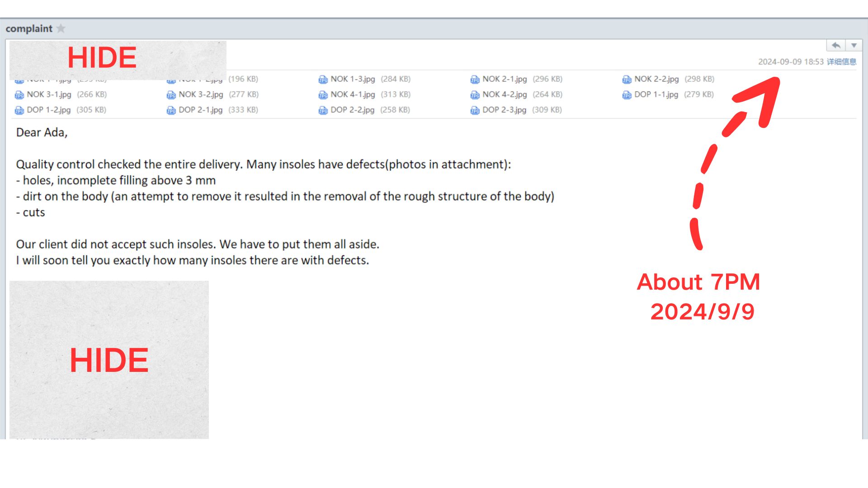Select the email subject 'complaint'
Screen dimensions: 868x488
29,28
